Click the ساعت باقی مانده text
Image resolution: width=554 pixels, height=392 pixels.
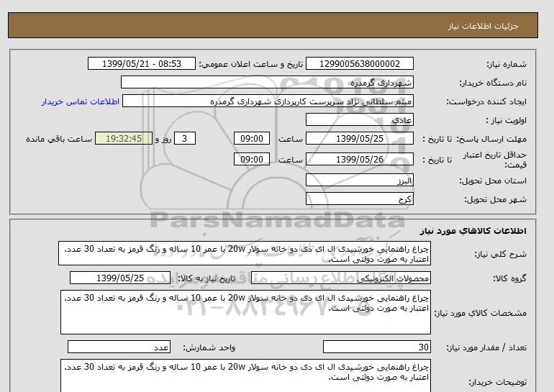pos(59,139)
